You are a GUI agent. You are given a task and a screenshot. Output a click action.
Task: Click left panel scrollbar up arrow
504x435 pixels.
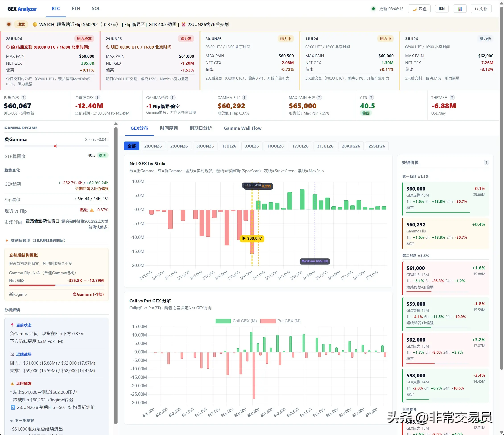(116, 124)
